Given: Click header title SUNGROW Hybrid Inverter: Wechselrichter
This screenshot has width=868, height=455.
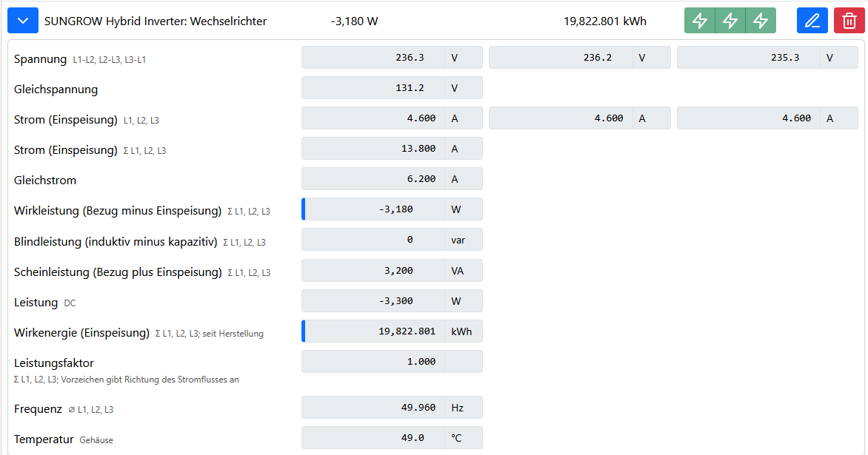Looking at the screenshot, I should [156, 21].
